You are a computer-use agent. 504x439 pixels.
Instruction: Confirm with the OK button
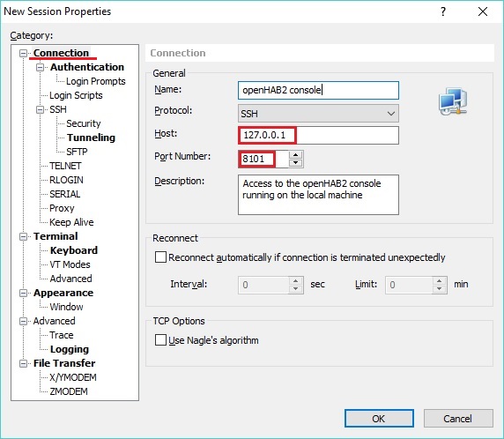click(379, 419)
